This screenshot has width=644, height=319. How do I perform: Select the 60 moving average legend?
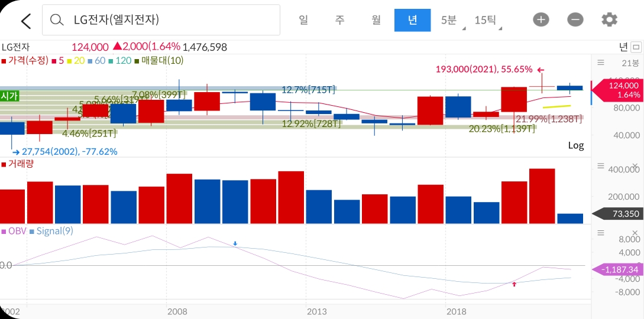[96, 61]
